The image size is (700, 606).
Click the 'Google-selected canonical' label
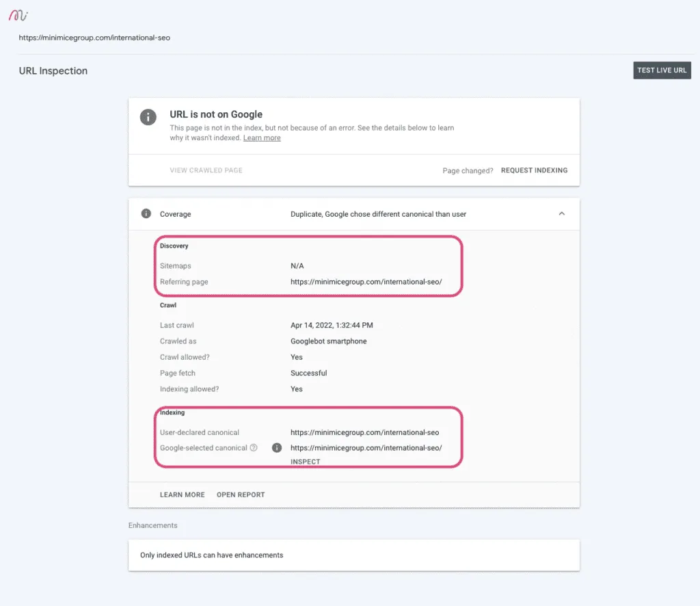[x=204, y=447]
